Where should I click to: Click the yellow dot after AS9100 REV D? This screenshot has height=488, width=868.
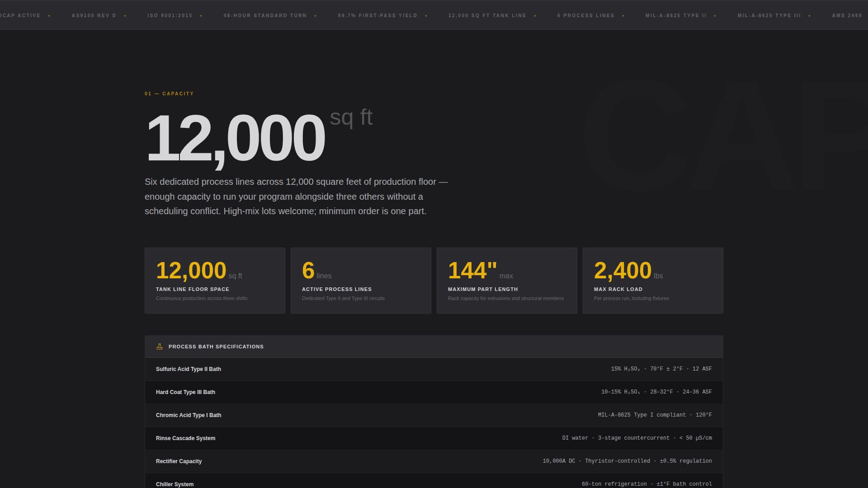(126, 15)
